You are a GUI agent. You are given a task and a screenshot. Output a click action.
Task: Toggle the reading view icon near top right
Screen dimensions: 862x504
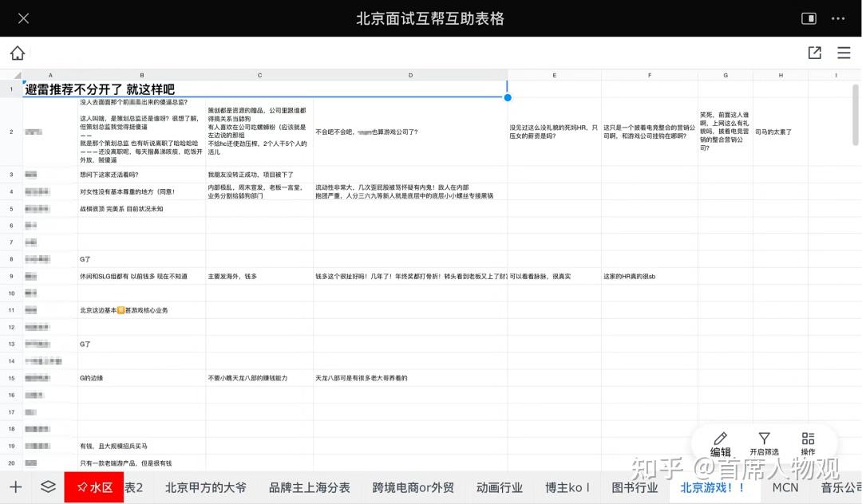pos(809,18)
